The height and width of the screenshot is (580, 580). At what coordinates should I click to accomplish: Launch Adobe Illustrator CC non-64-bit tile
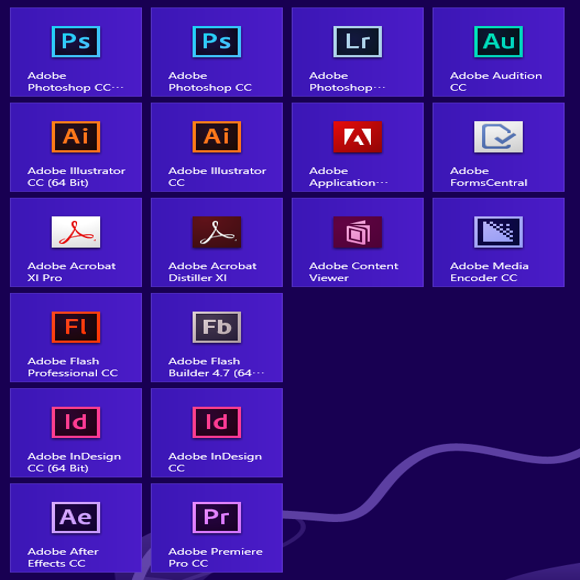click(x=217, y=147)
